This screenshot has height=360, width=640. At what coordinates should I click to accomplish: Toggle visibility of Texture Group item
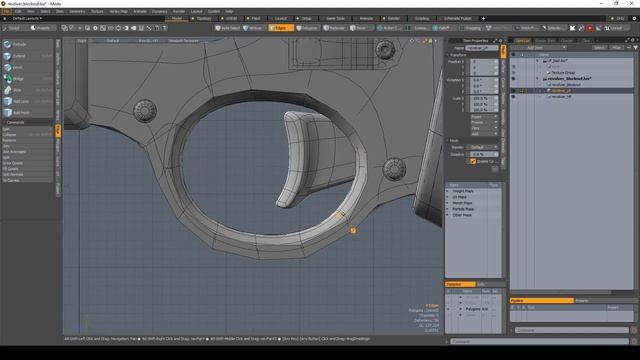coord(513,72)
